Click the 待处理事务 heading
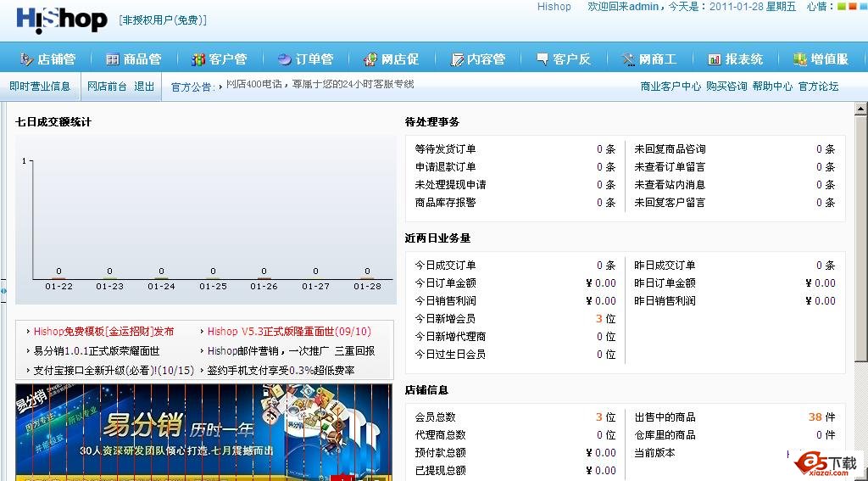 click(431, 122)
